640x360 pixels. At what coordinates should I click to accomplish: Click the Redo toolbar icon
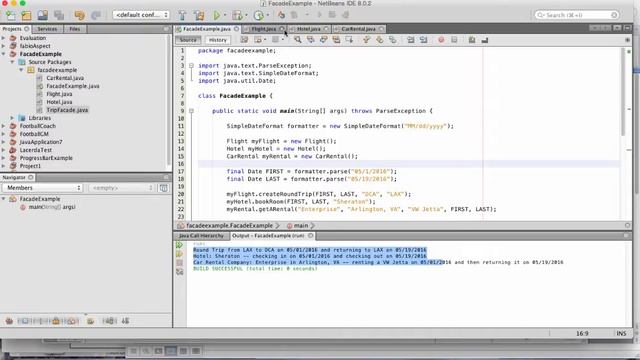tap(96, 16)
